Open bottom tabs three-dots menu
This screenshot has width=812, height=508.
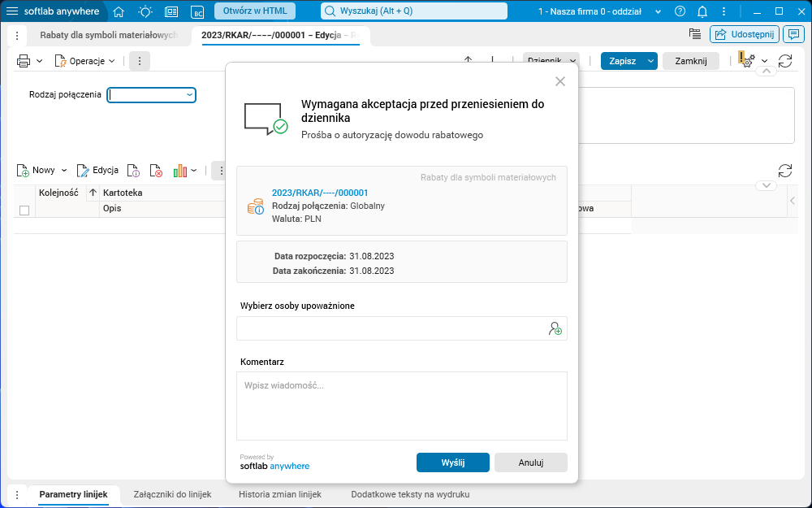tap(17, 494)
